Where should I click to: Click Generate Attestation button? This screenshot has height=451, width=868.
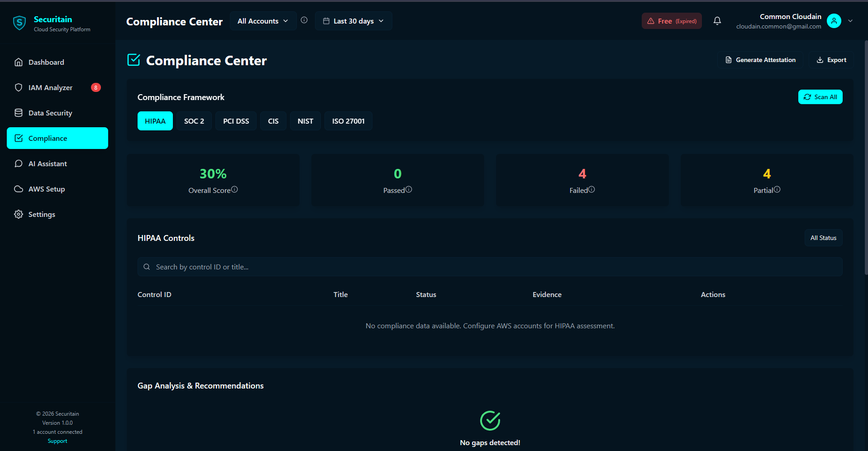pyautogui.click(x=760, y=60)
